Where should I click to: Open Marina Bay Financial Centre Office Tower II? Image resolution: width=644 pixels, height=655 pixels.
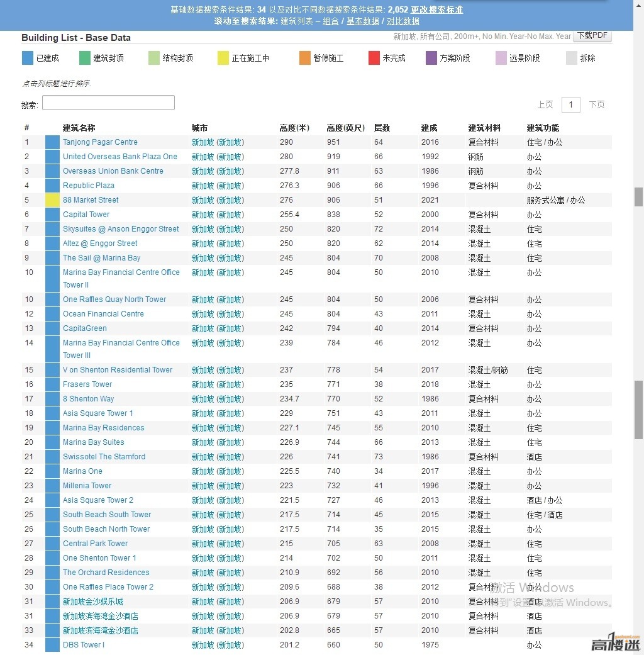pyautogui.click(x=121, y=279)
